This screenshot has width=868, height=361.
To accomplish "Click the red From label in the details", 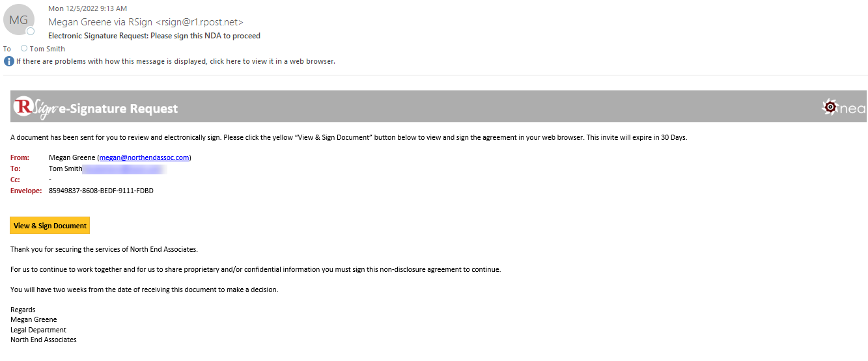I will [20, 157].
